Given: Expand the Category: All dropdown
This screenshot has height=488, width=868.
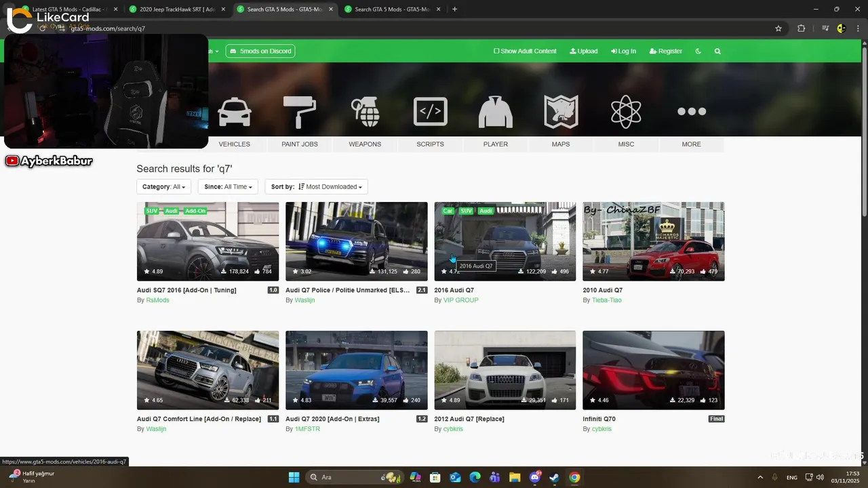Looking at the screenshot, I should (x=163, y=186).
